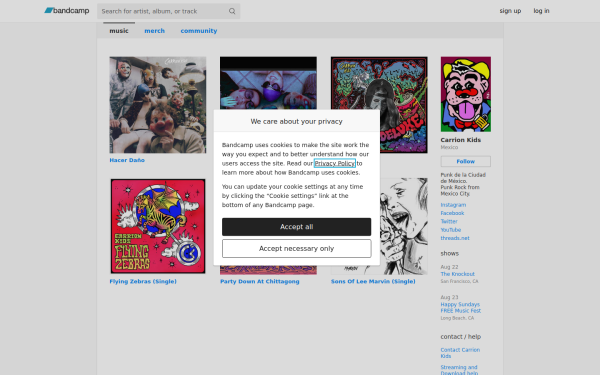Image resolution: width=600 pixels, height=375 pixels.
Task: Open the Facebook link
Action: pyautogui.click(x=452, y=213)
